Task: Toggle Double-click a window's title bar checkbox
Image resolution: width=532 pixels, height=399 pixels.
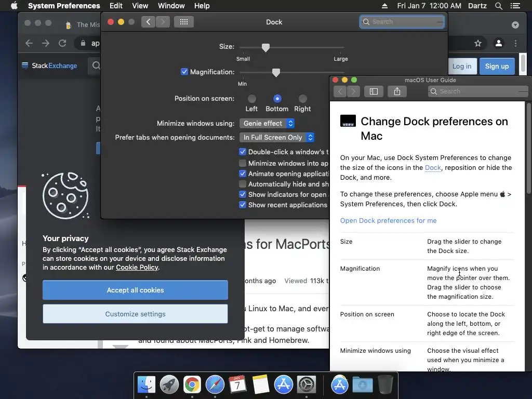Action: tap(243, 152)
